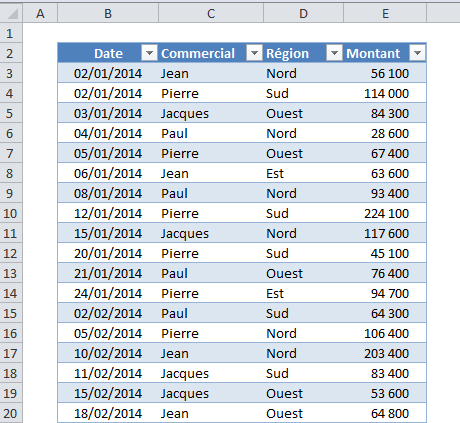Select cell with amount 76 400

[385, 273]
